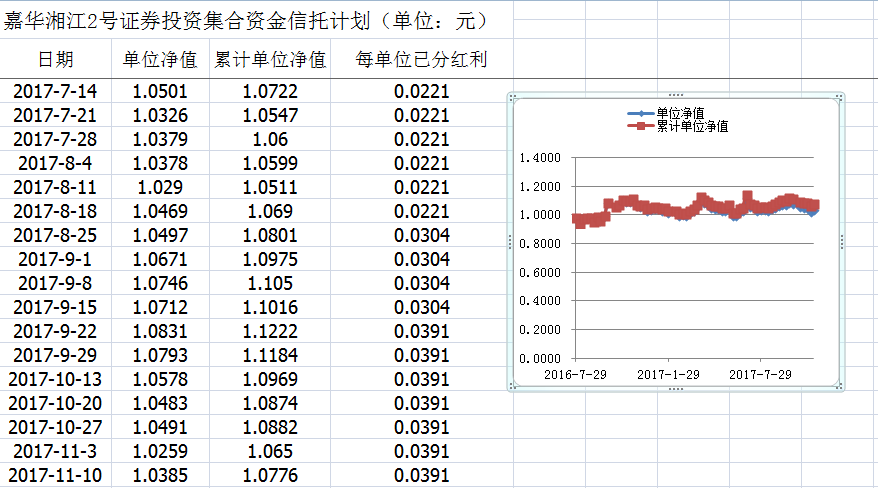Click the cell with value 1.0746
This screenshot has height=488, width=878.
click(160, 283)
